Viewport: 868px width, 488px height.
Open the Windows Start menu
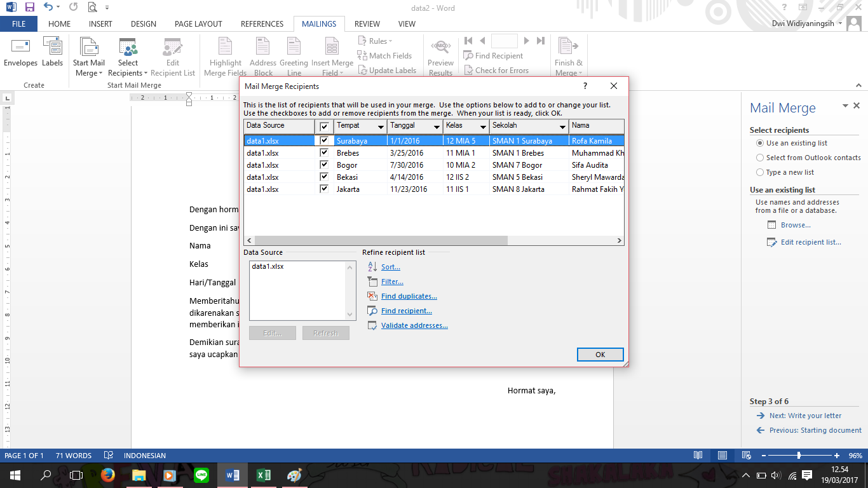(x=14, y=475)
